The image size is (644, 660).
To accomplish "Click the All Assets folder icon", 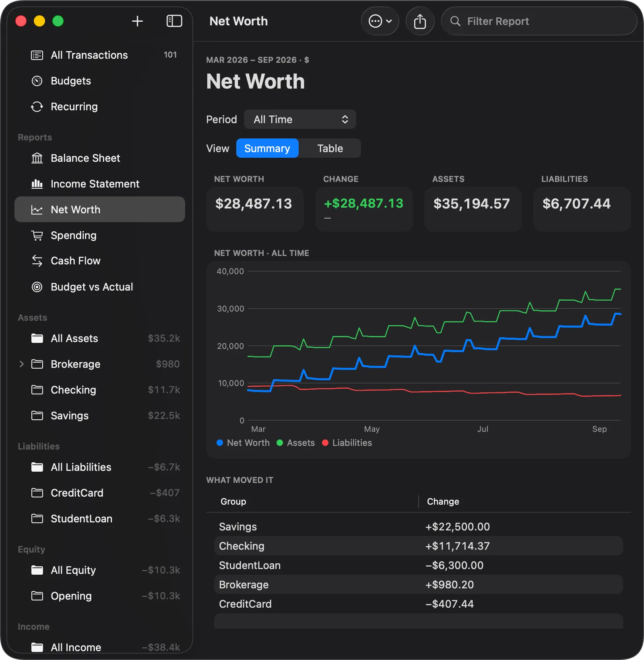I will pyautogui.click(x=37, y=338).
